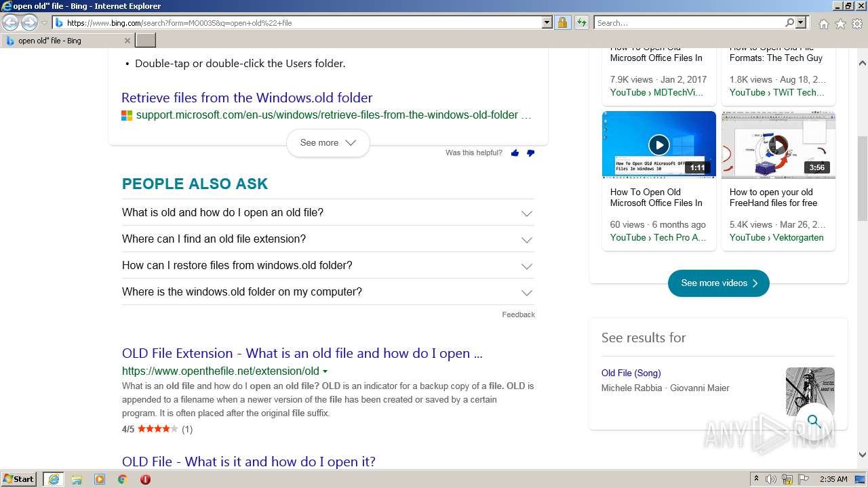Open the red Opera taskbar icon
Screen dimensions: 868x488
coord(145,479)
